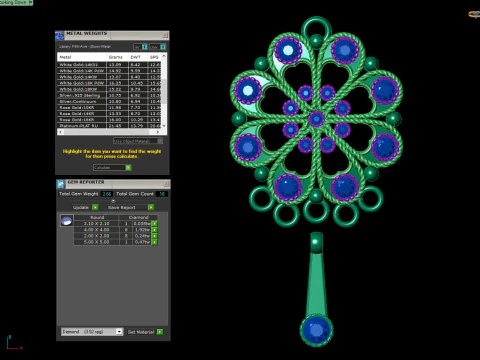Click the Diamond material dropdown arrow

[119, 332]
